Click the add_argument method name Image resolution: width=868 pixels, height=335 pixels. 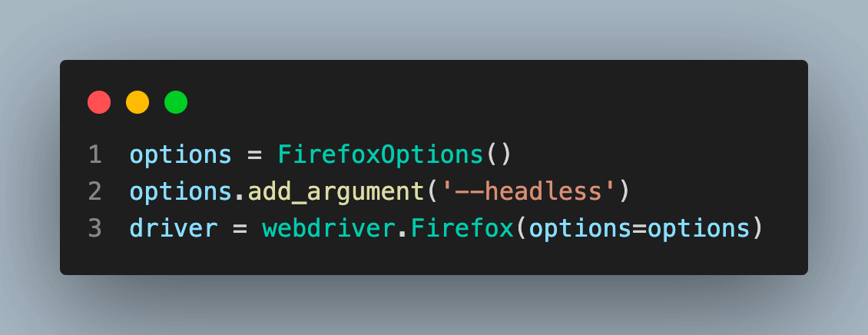[336, 192]
